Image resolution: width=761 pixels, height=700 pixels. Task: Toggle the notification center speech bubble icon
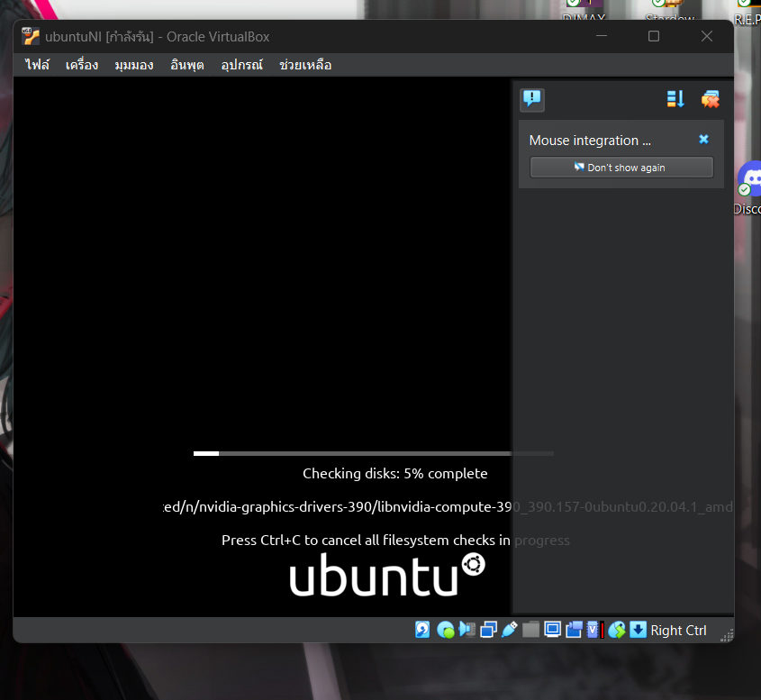532,99
